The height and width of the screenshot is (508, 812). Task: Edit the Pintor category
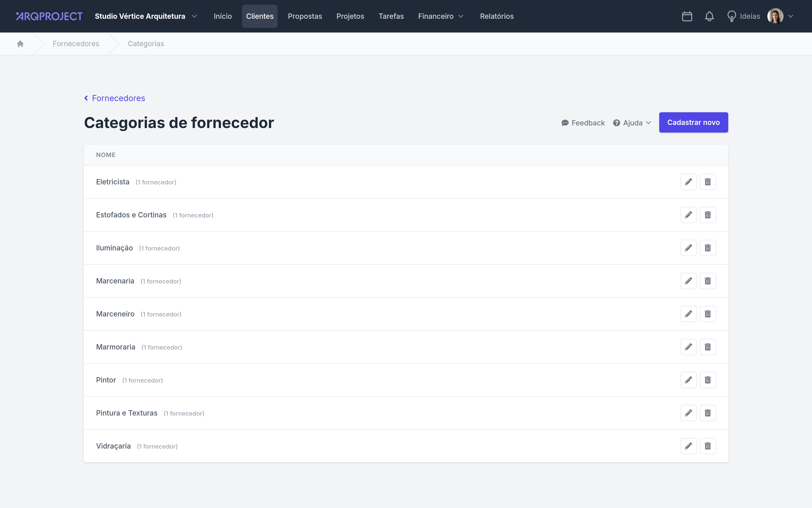point(688,380)
